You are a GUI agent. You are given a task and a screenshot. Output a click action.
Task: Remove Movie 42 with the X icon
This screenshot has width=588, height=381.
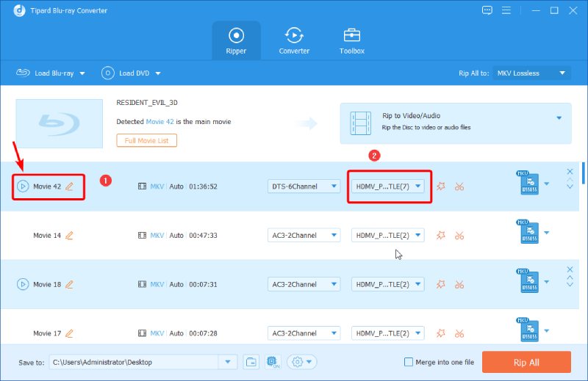[x=570, y=171]
